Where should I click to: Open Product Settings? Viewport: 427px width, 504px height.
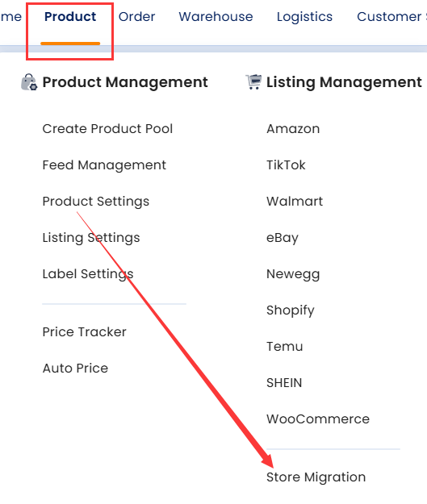point(96,202)
